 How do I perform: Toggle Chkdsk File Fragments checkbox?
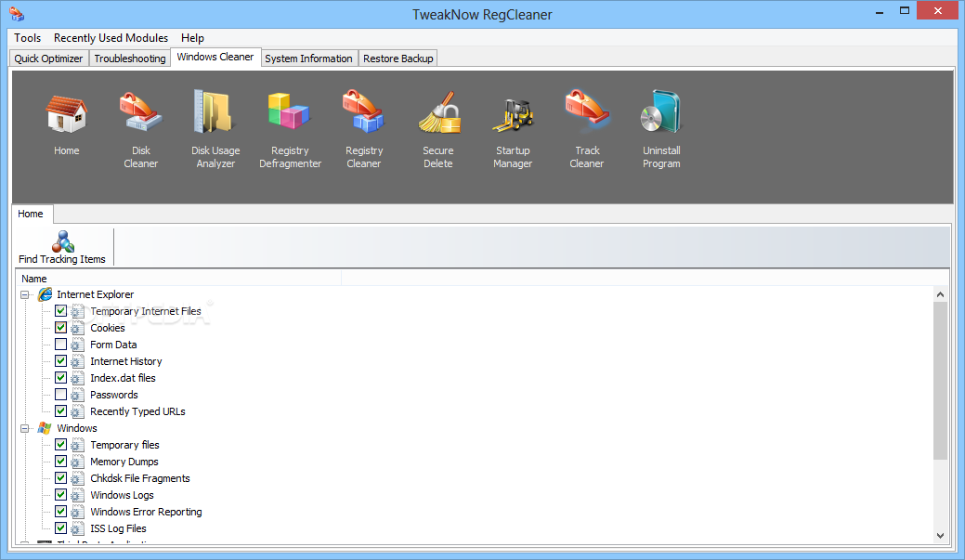click(x=61, y=477)
